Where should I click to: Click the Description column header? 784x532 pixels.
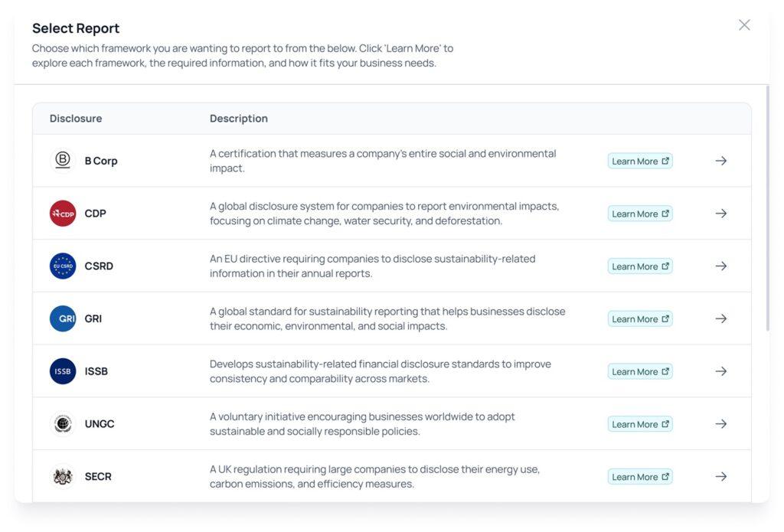tap(239, 119)
